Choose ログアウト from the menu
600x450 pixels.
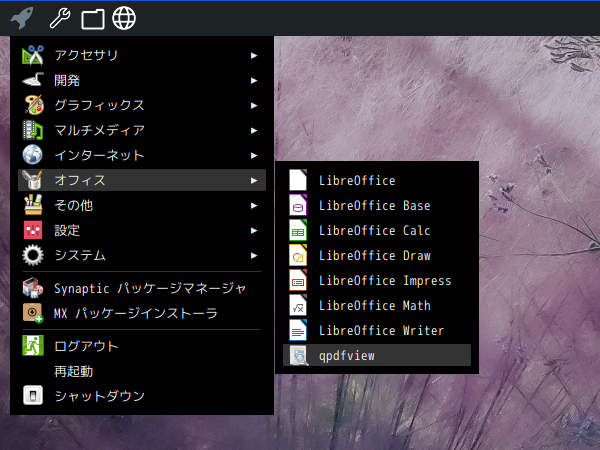86,346
